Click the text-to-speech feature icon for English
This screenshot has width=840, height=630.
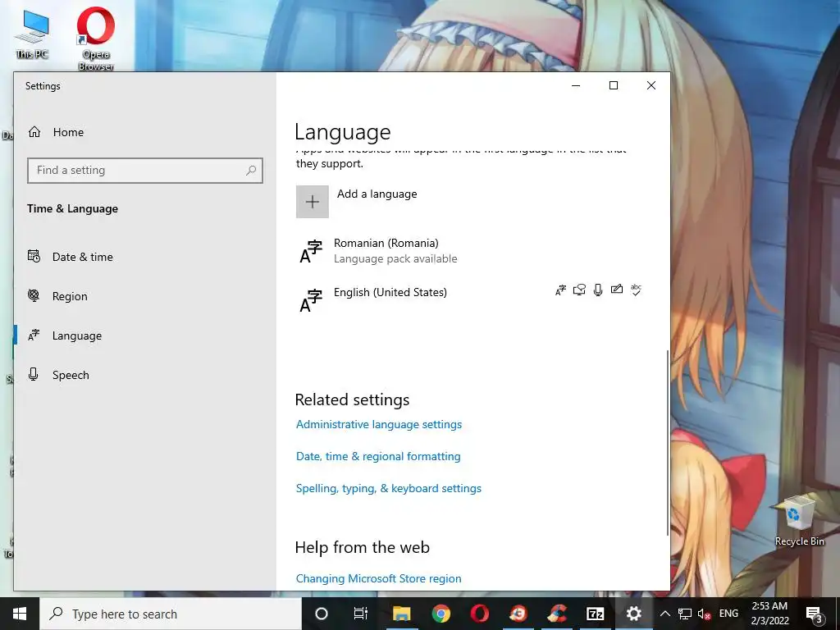[579, 290]
